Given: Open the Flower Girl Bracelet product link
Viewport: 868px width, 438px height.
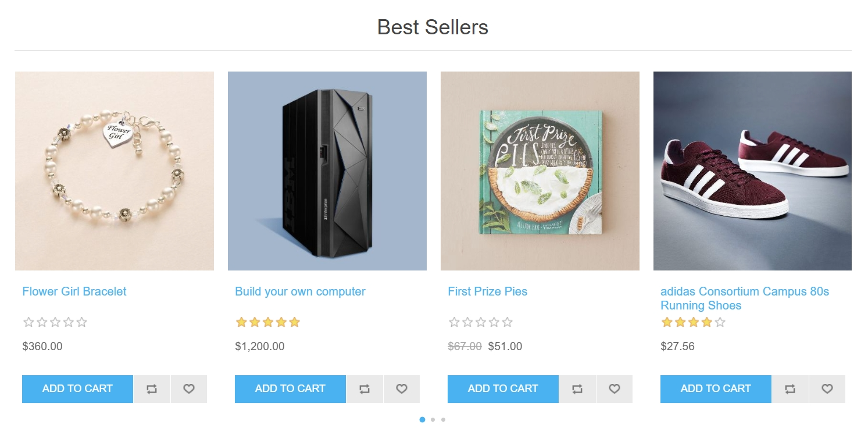Looking at the screenshot, I should coord(74,291).
